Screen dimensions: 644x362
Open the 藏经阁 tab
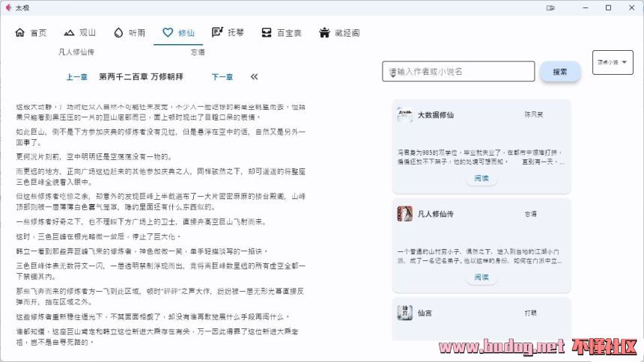pos(339,33)
